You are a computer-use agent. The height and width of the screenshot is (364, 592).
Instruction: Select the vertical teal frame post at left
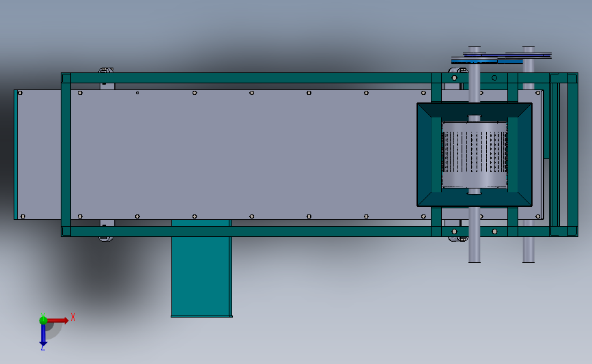pyautogui.click(x=66, y=155)
